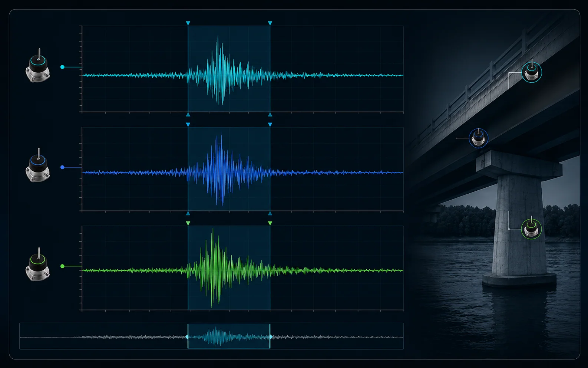Select the green-ringed sensor icon beside bottom waveform
This screenshot has height=368, width=588.
tap(38, 264)
